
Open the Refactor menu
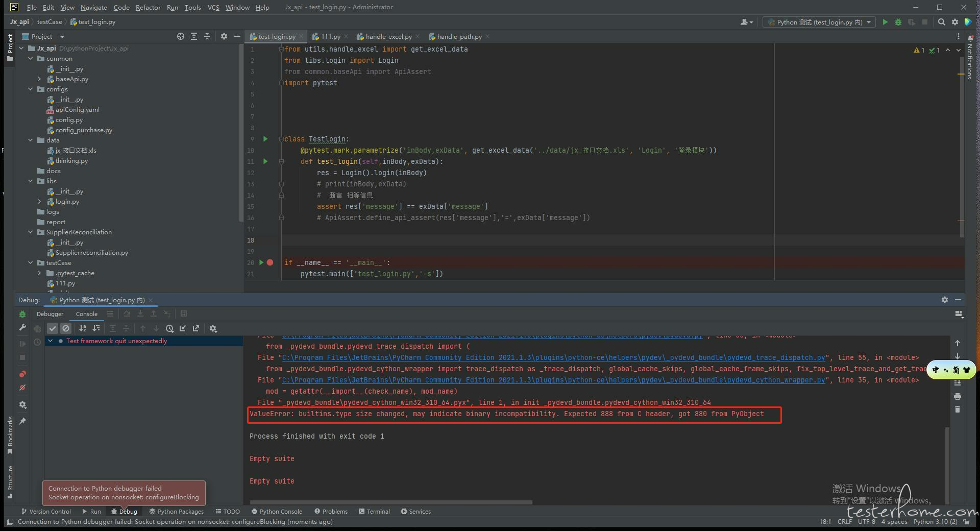pos(148,7)
